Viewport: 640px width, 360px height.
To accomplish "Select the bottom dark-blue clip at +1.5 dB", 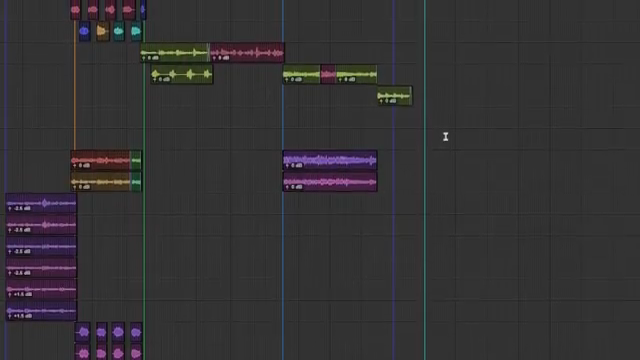I will (41, 311).
